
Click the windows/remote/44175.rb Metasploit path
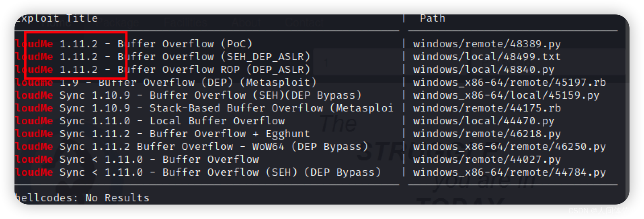tap(486, 108)
